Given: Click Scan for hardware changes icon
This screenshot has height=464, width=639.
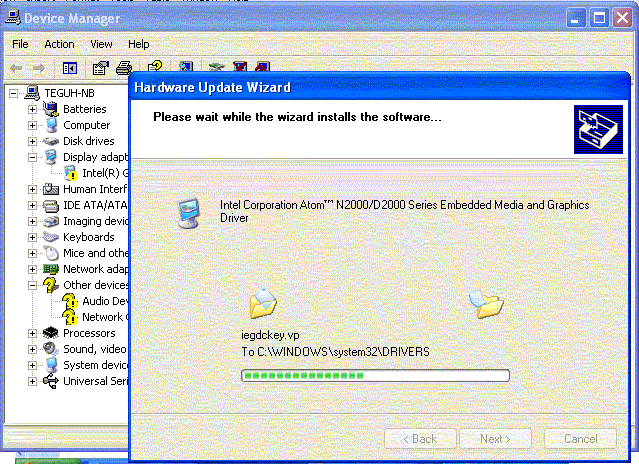Looking at the screenshot, I should pyautogui.click(x=186, y=66).
